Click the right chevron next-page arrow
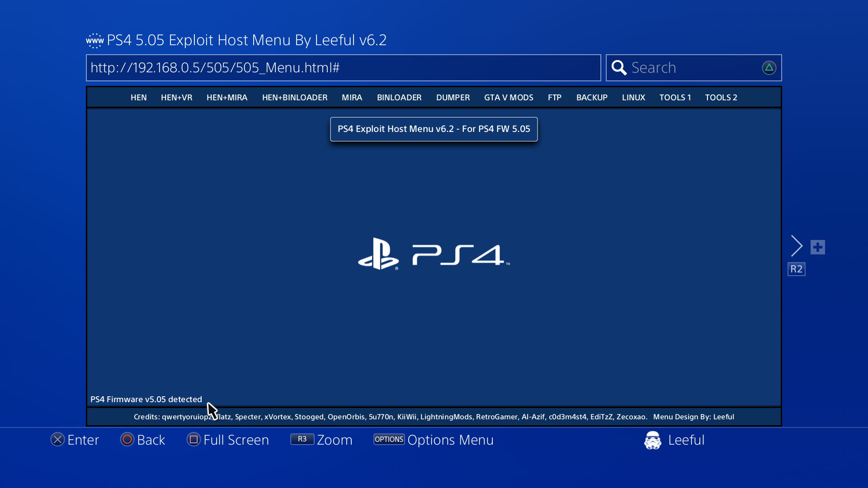 pos(797,246)
